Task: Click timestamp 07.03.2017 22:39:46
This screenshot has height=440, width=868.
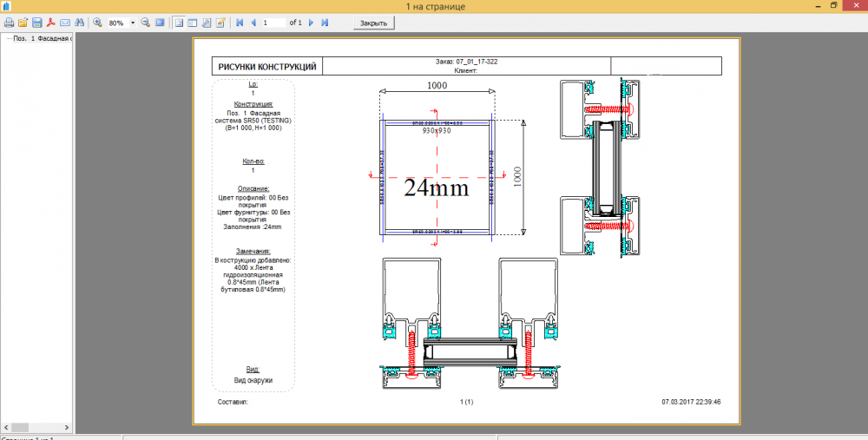Action: [x=691, y=402]
